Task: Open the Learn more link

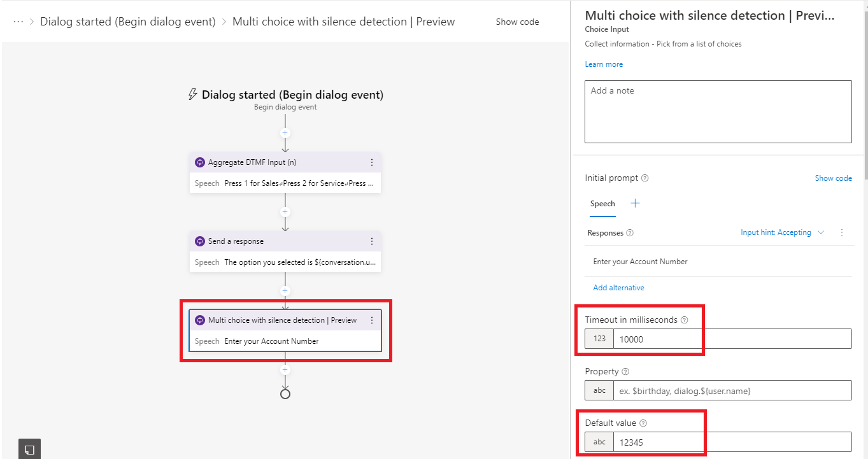Action: [x=604, y=64]
